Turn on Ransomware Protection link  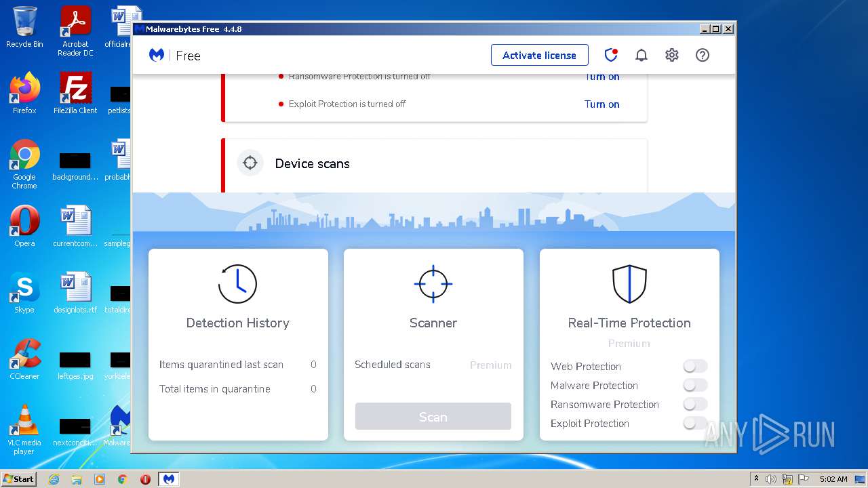(601, 77)
